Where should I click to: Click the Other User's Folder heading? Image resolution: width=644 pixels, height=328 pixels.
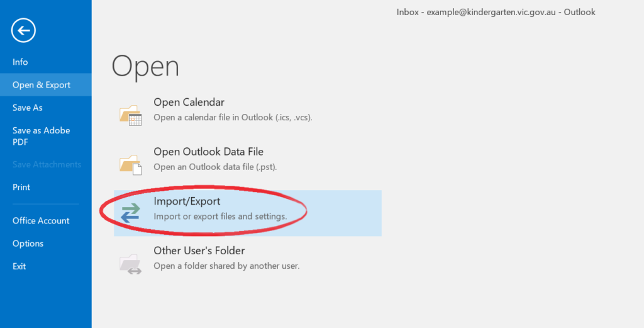pyautogui.click(x=199, y=251)
